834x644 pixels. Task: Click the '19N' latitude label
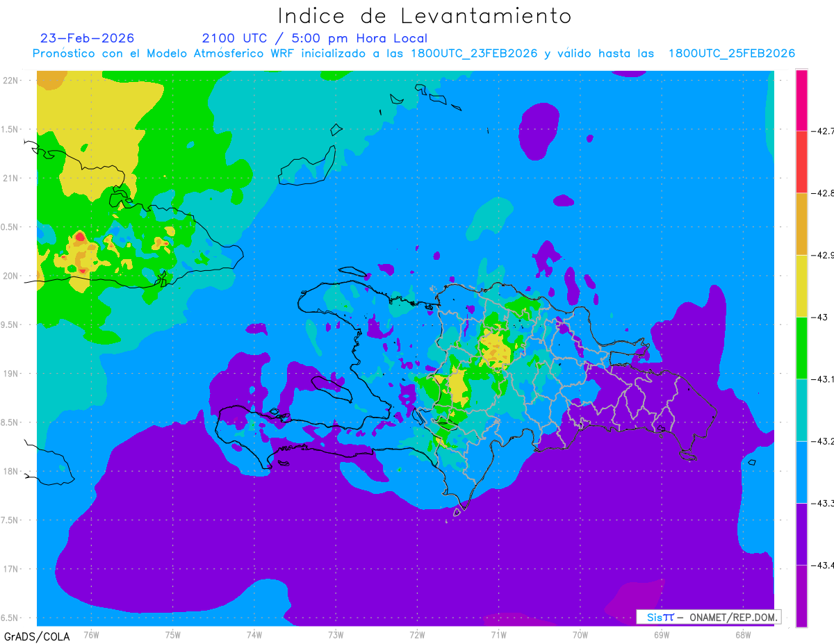click(11, 373)
